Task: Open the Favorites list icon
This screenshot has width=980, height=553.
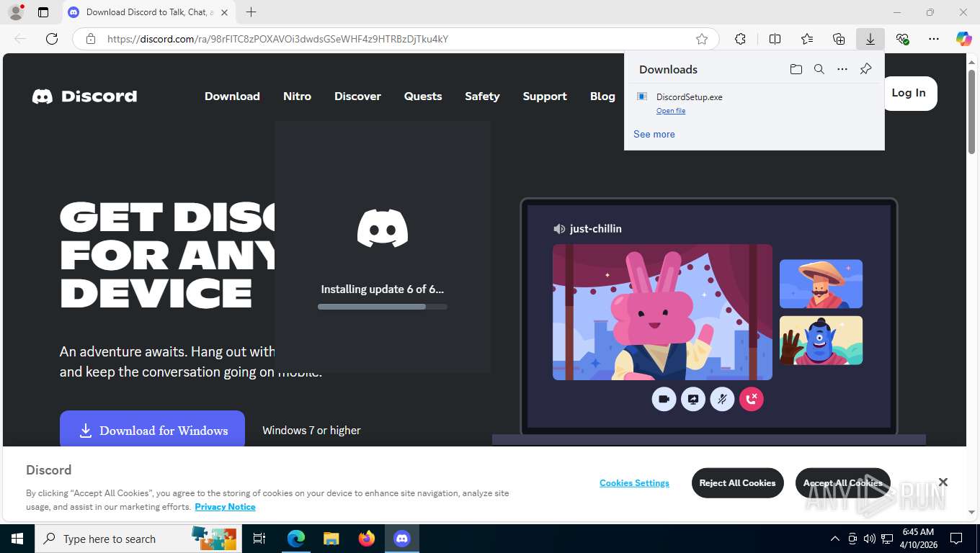Action: (x=807, y=39)
